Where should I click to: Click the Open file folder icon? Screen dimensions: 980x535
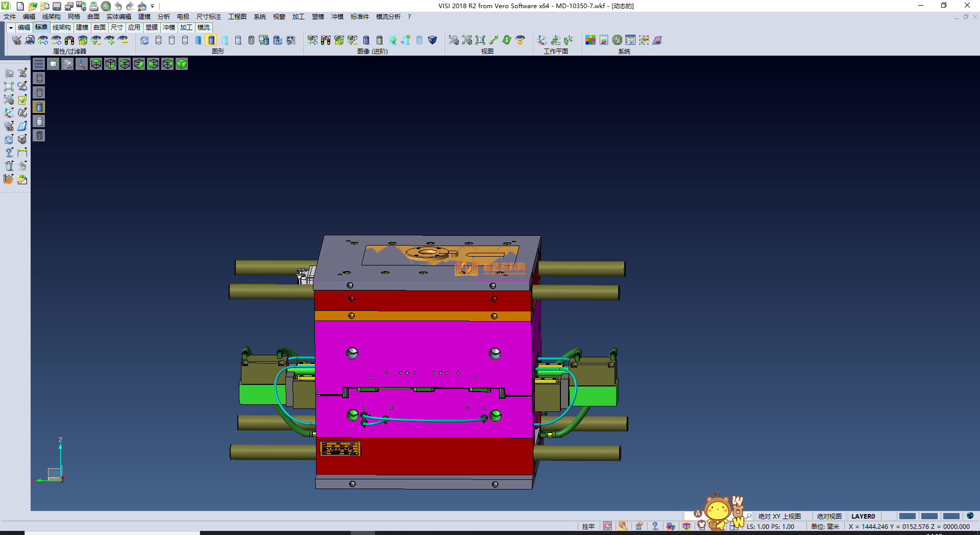pyautogui.click(x=32, y=6)
